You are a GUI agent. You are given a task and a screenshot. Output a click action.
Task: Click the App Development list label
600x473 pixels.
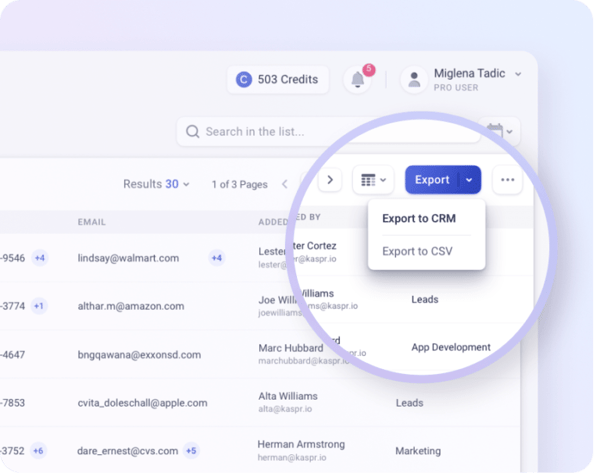coord(451,347)
